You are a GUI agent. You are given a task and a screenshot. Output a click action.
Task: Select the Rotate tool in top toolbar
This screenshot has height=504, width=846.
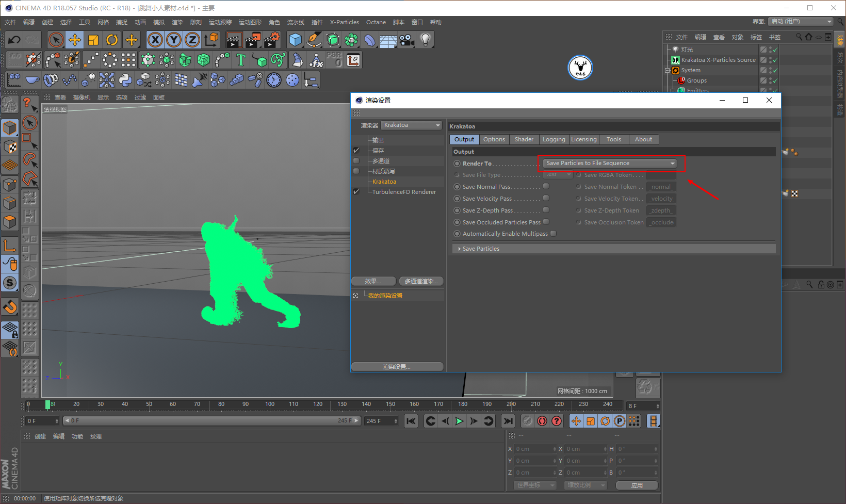112,40
